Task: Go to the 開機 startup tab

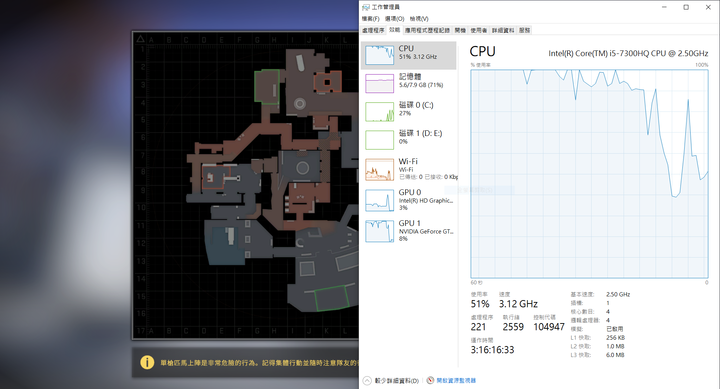Action: tap(460, 30)
